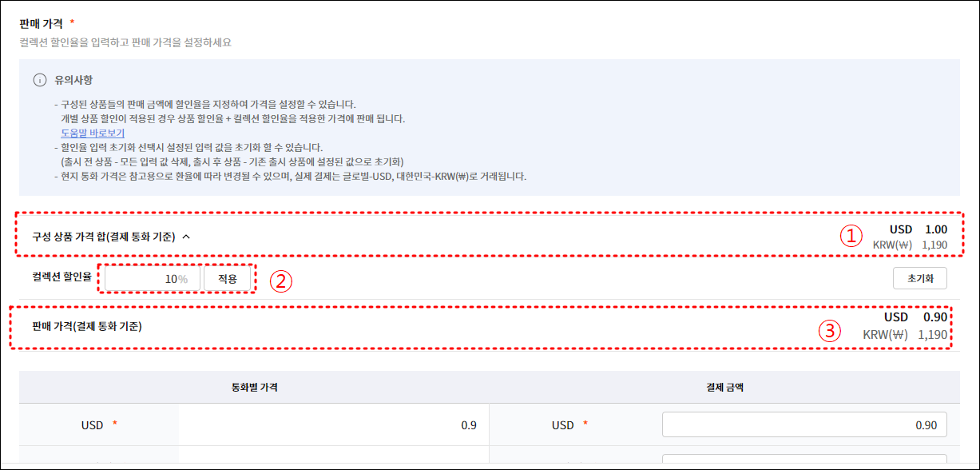Image resolution: width=980 pixels, height=470 pixels.
Task: Open the 도움말 바로보기 link
Action: tap(93, 133)
